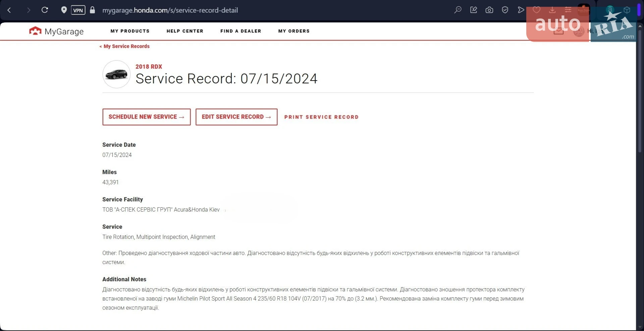The height and width of the screenshot is (331, 644).
Task: Open the My Products menu
Action: coord(130,31)
